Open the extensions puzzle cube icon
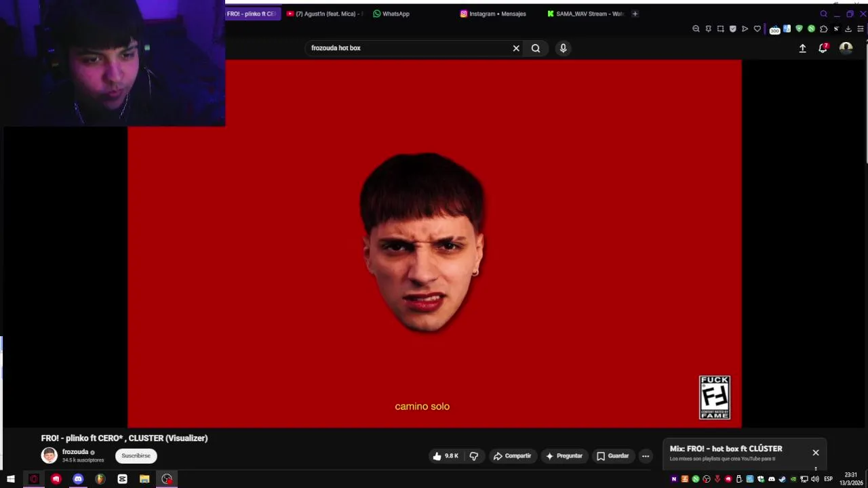This screenshot has width=868, height=488. [x=824, y=29]
